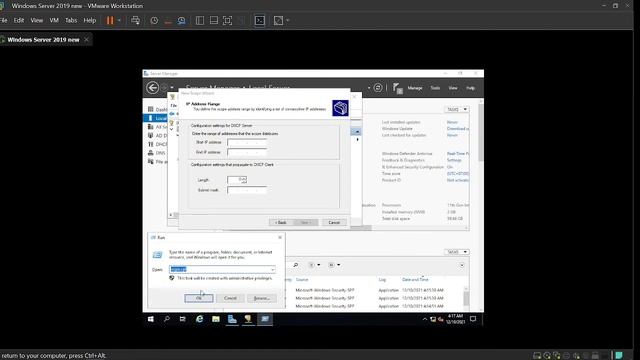The width and height of the screenshot is (640, 360).
Task: Open File Explorer from the taskbar
Action: click(x=216, y=319)
